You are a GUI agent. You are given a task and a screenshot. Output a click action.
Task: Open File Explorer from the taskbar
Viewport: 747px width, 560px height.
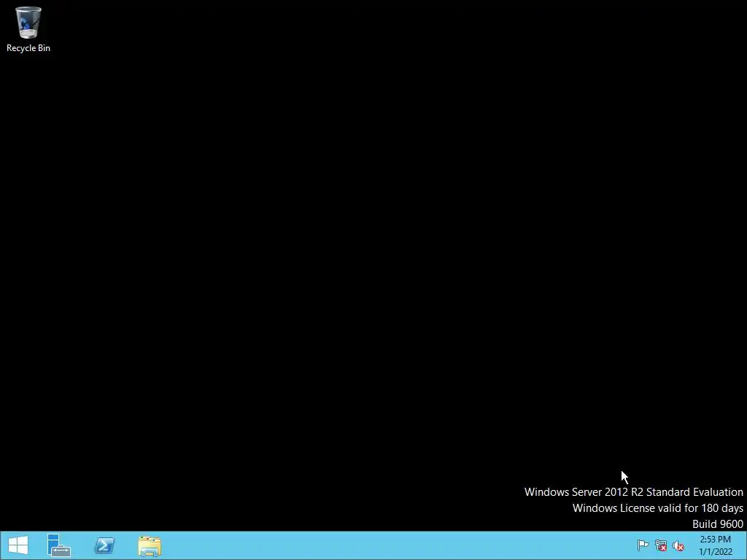150,546
